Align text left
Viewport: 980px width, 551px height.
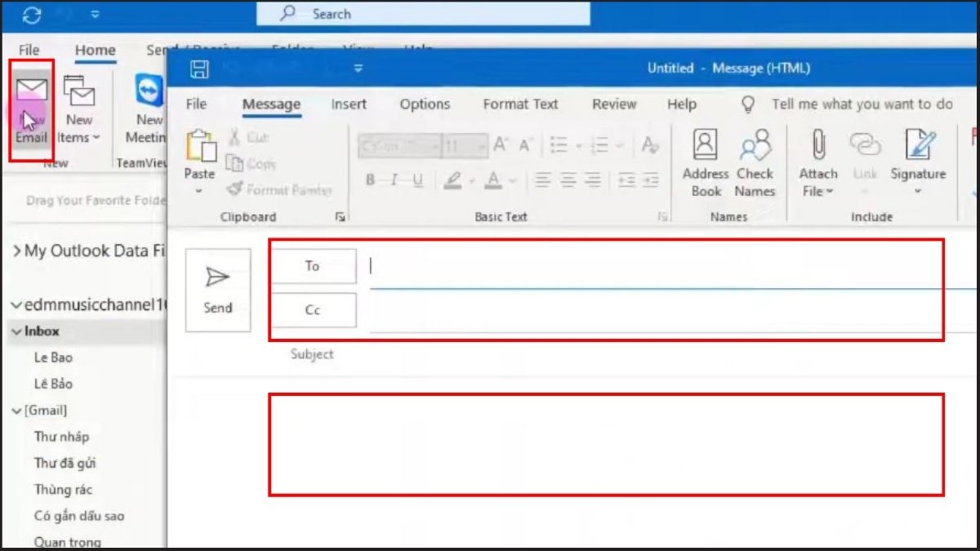click(542, 180)
